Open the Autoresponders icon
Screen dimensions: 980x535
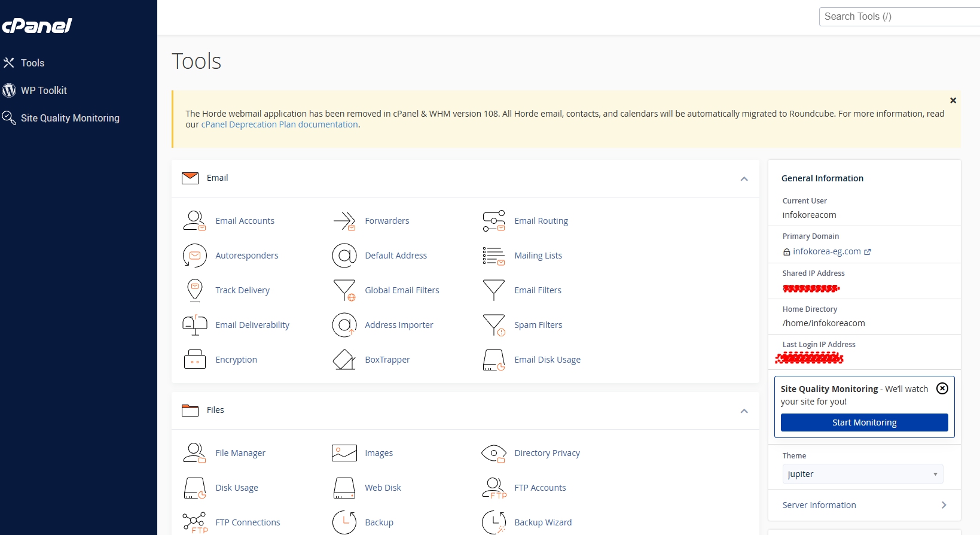[x=194, y=256]
